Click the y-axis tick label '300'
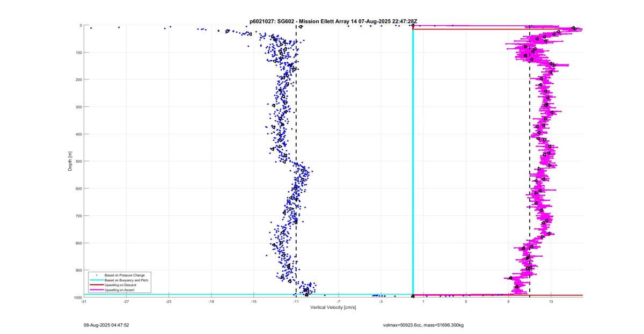This screenshot has height=334, width=644. click(x=78, y=107)
